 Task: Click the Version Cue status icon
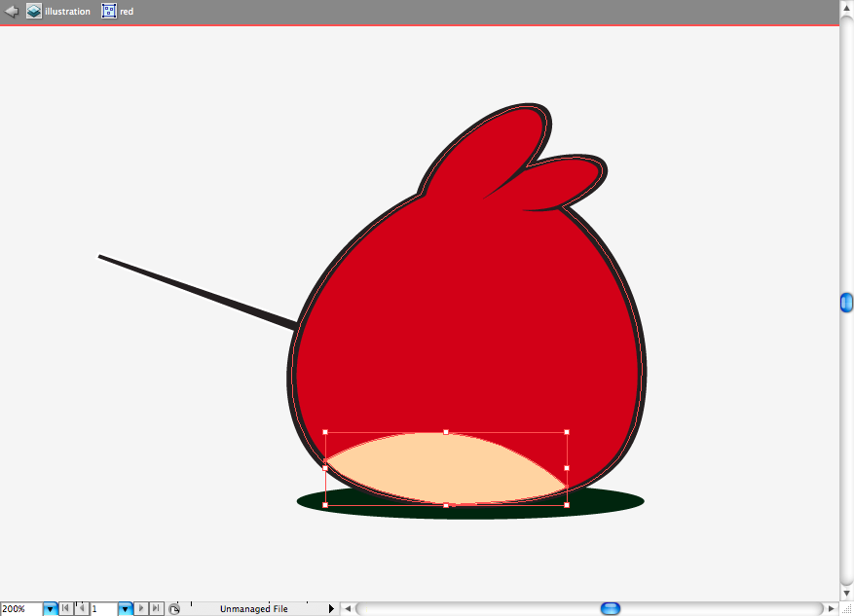point(174,609)
